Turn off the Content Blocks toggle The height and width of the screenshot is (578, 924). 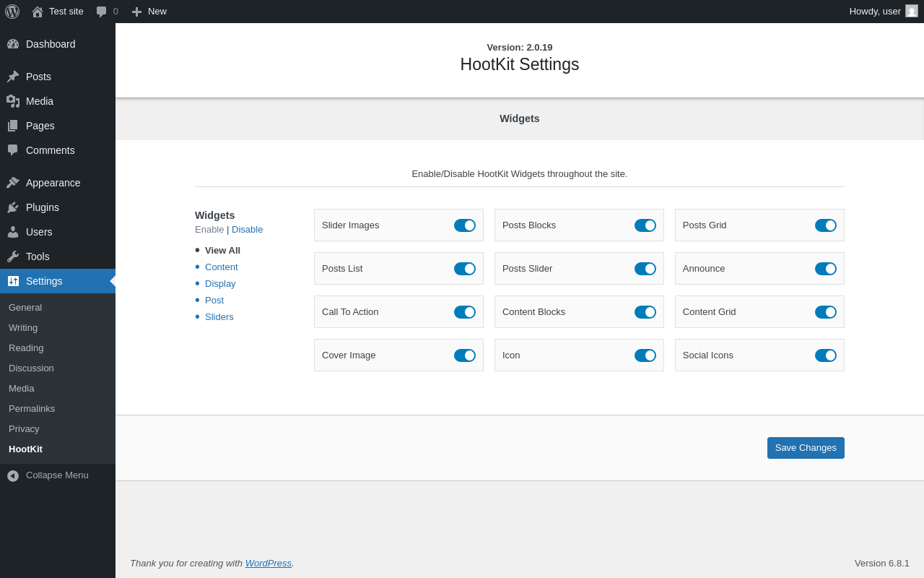(645, 312)
